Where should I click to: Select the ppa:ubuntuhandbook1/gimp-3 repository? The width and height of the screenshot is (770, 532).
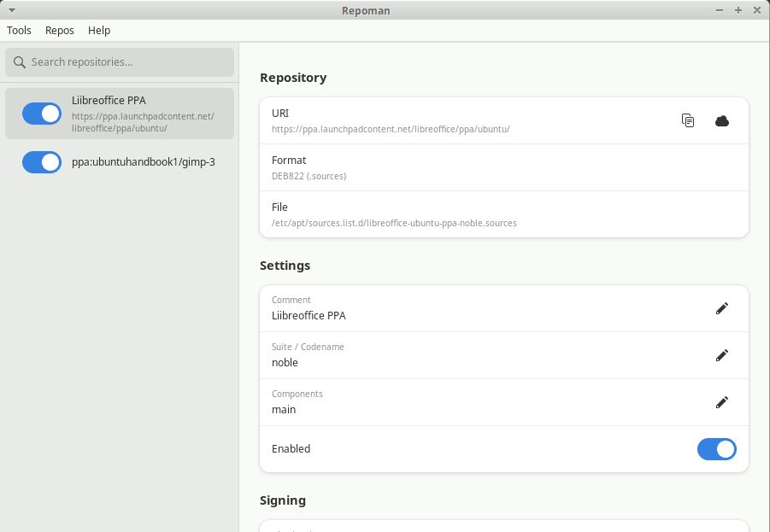point(120,162)
